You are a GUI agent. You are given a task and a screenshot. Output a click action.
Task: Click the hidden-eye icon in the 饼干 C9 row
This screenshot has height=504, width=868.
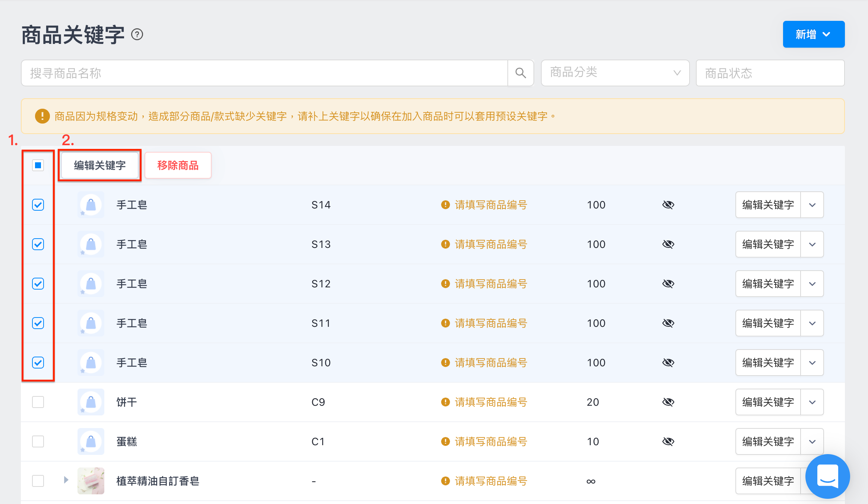(668, 402)
